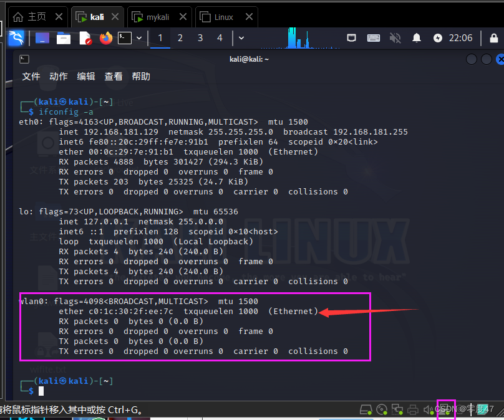Switch to workspace 1

[x=160, y=38]
